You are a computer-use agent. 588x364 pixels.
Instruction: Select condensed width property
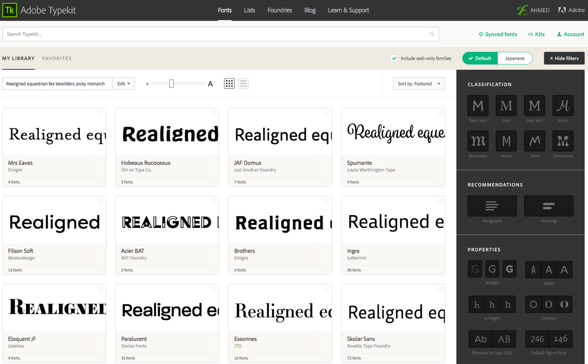click(x=533, y=270)
